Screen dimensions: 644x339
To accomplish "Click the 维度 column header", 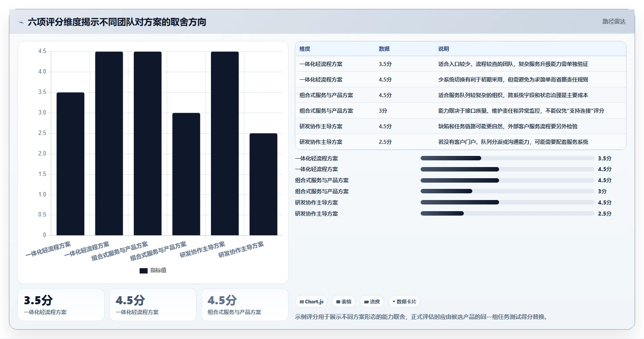I will point(305,49).
